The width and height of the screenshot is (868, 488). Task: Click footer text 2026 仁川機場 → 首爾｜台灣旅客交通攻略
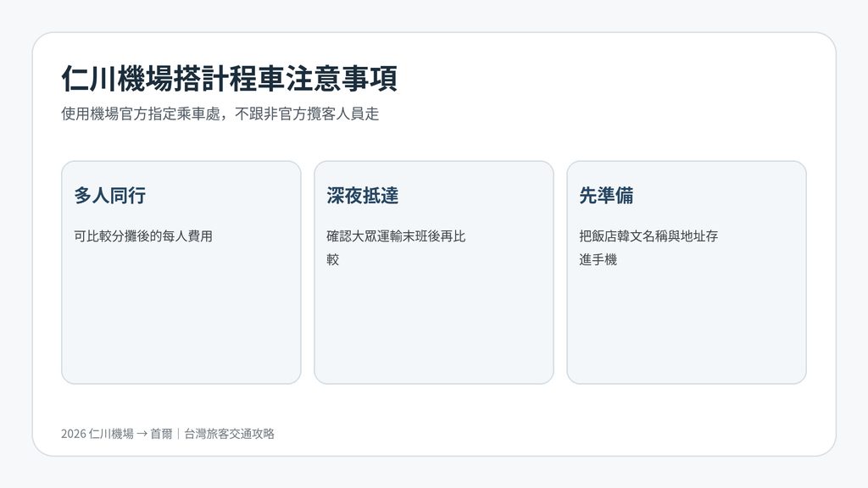pyautogui.click(x=168, y=434)
